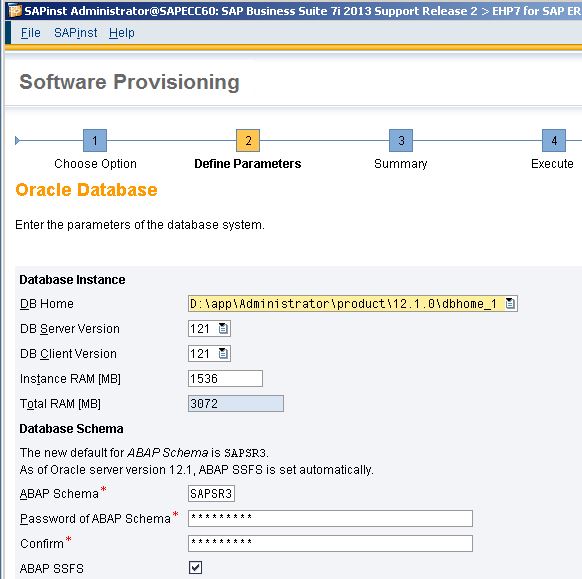Click step 3 Summary roadmap icon
The image size is (582, 579).
(x=401, y=140)
